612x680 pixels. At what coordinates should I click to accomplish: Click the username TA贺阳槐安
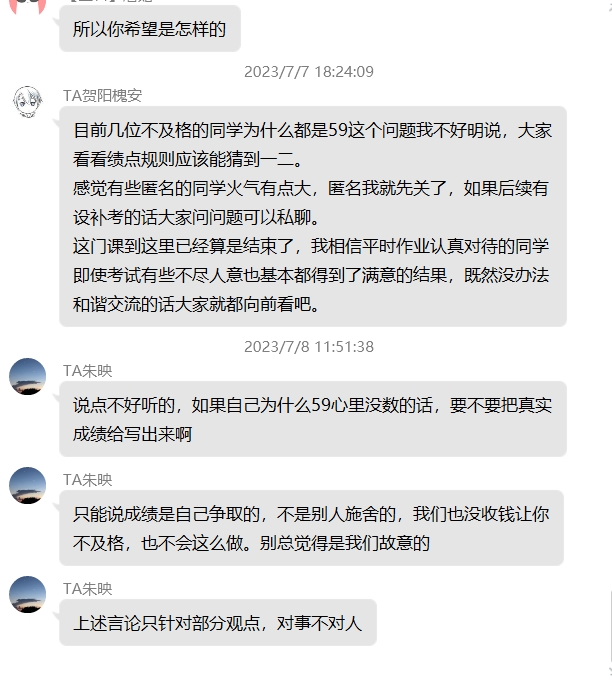click(x=102, y=95)
